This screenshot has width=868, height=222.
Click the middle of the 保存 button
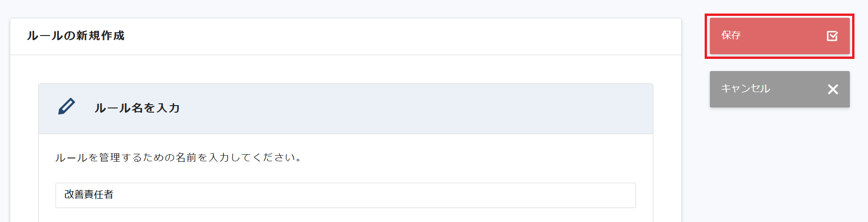point(779,36)
